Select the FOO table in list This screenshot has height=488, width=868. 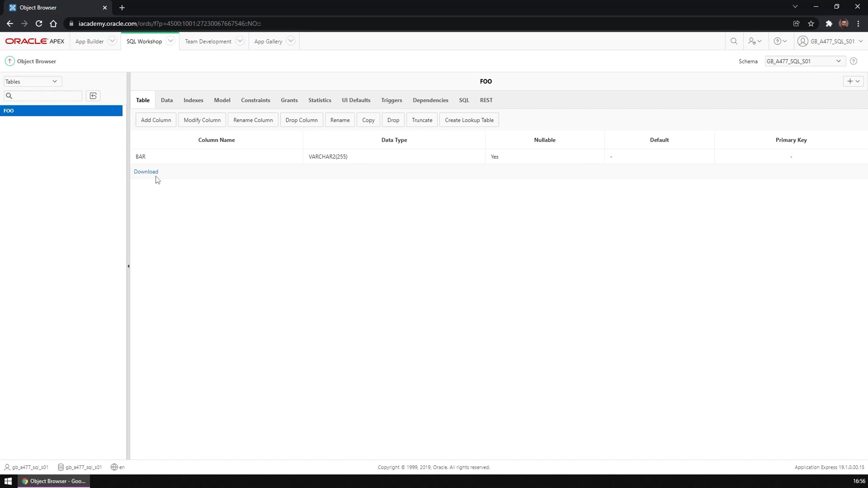[x=61, y=111]
